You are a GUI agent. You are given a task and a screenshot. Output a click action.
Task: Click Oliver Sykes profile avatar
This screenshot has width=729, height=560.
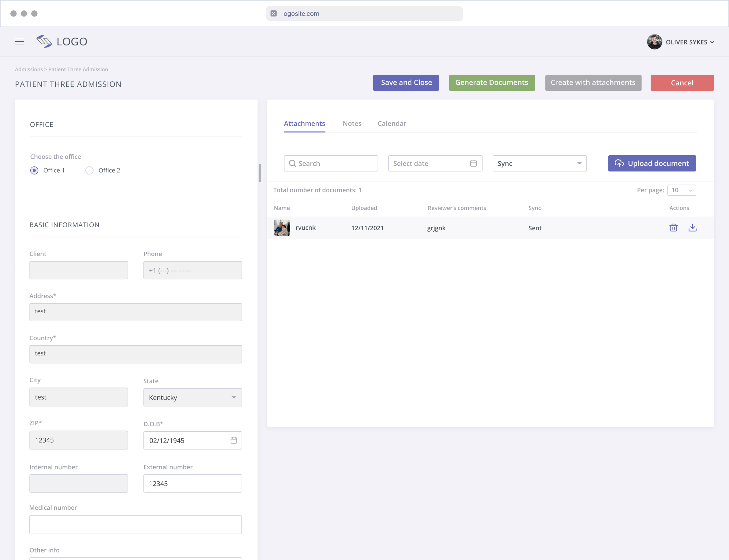[654, 42]
